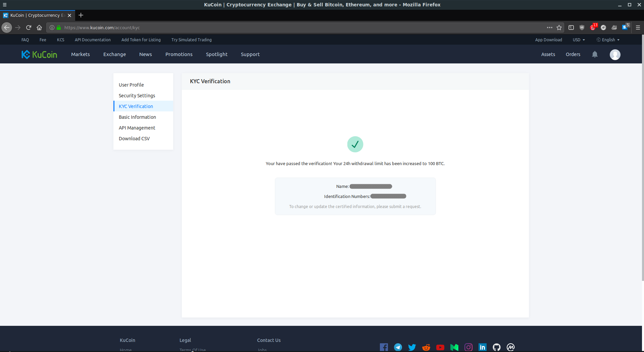Open the GitHub link in footer
This screenshot has width=644, height=352.
[x=497, y=347]
